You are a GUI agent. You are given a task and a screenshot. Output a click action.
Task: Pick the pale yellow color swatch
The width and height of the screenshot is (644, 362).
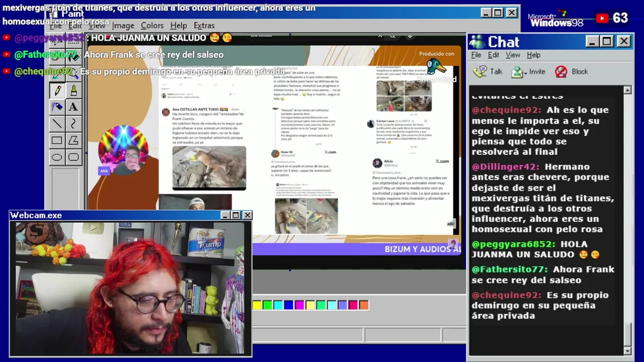tap(310, 305)
